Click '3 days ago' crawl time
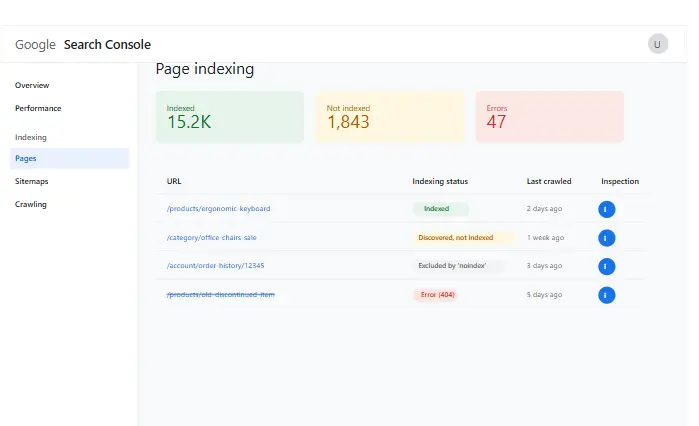The image size is (699, 426). point(544,266)
